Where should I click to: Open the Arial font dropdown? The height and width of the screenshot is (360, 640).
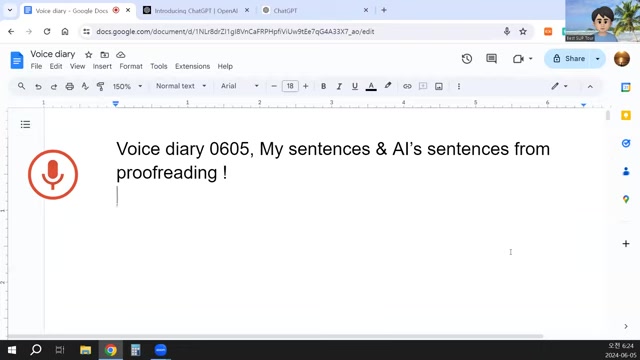pos(240,86)
